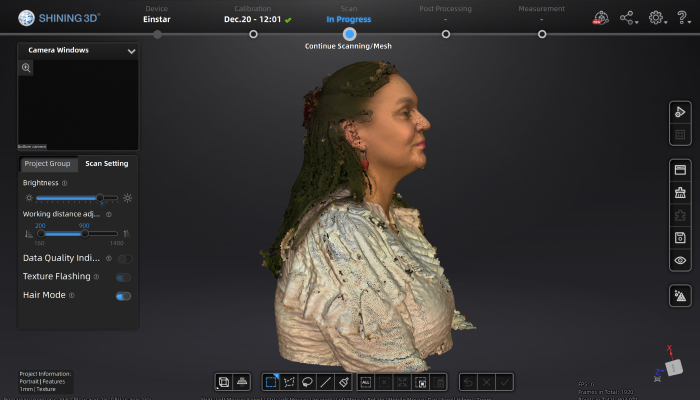This screenshot has width=700, height=400.
Task: Click the working distance minimum handle at 200
Action: coord(41,233)
